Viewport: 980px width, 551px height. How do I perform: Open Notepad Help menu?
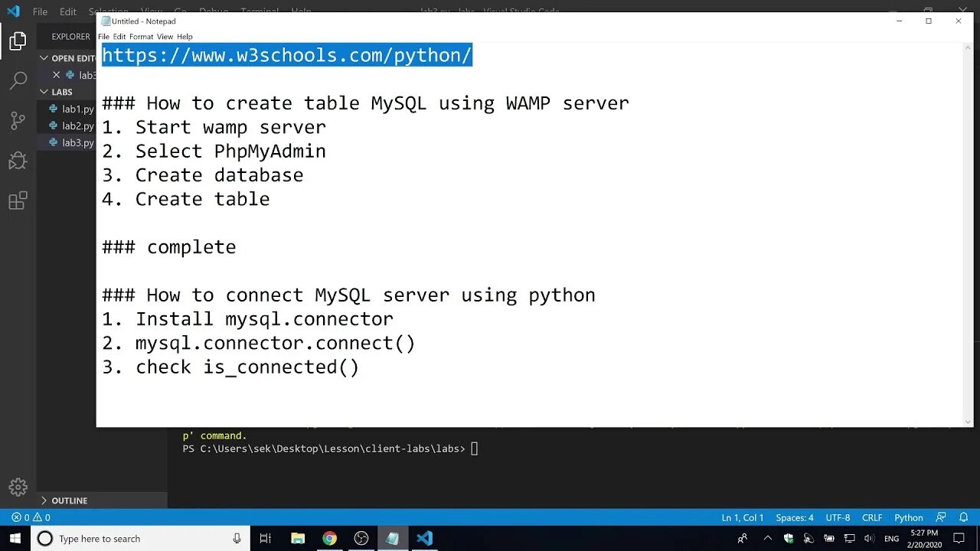coord(185,37)
